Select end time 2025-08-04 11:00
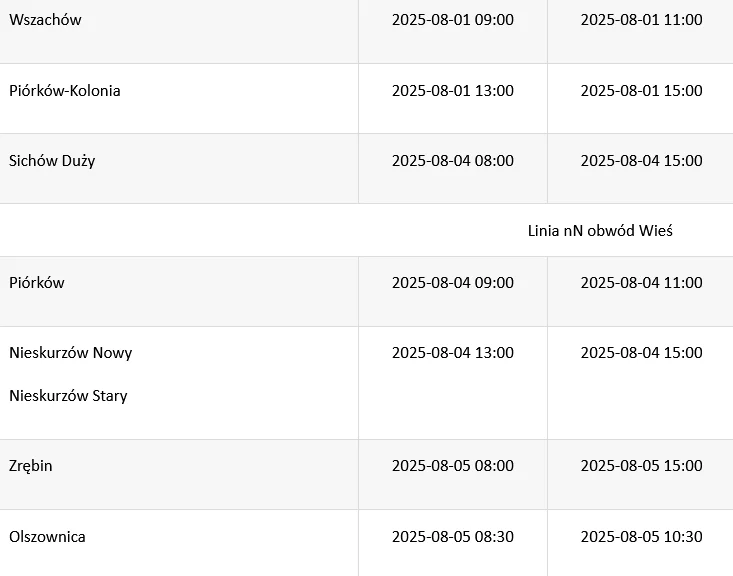 pyautogui.click(x=641, y=282)
